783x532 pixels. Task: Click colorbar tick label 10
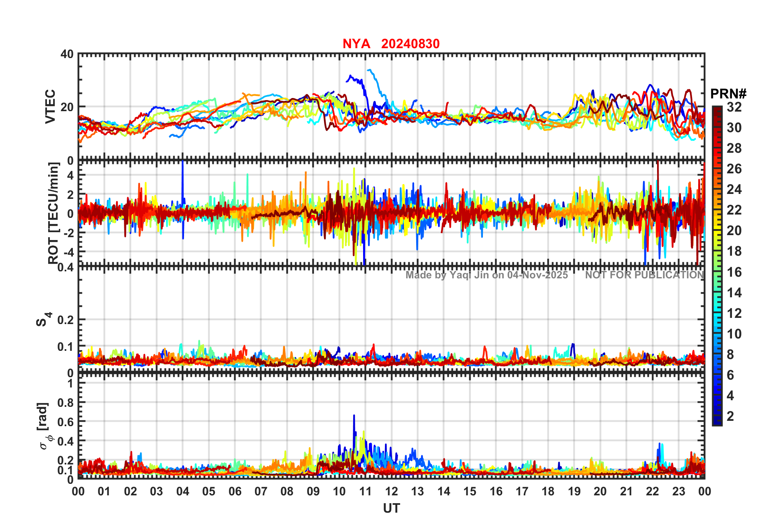(x=734, y=334)
